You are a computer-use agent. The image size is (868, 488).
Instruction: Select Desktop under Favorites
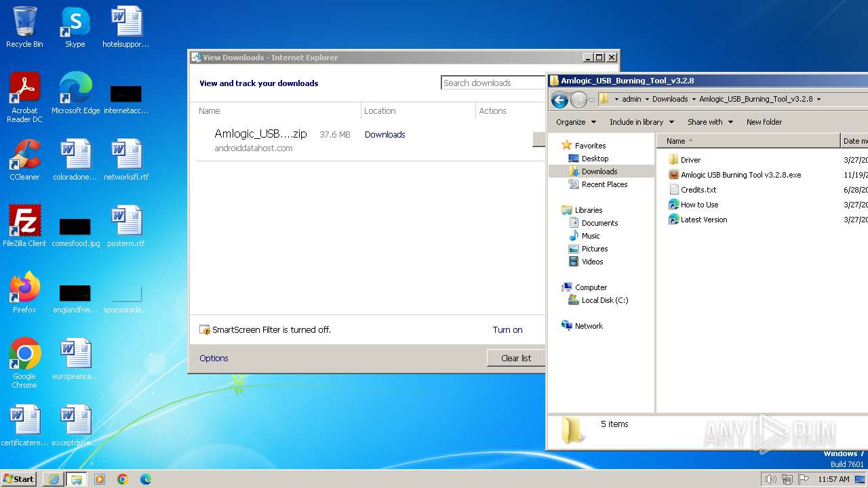tap(594, 159)
